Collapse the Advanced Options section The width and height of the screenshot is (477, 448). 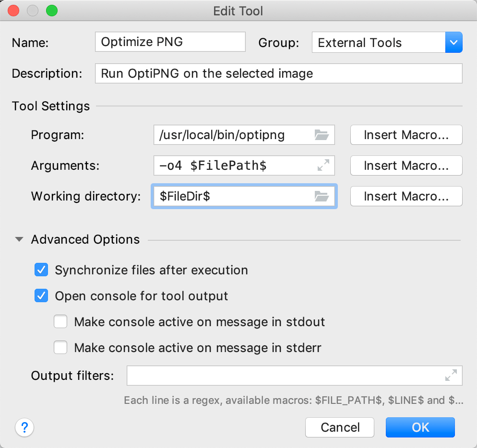(x=18, y=239)
